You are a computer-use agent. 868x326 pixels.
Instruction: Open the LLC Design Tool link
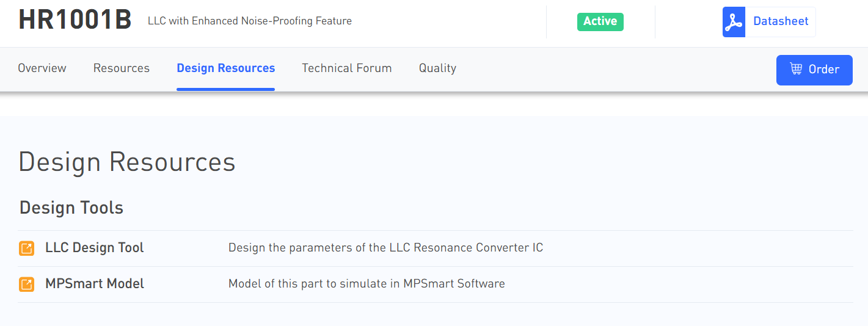tap(94, 248)
